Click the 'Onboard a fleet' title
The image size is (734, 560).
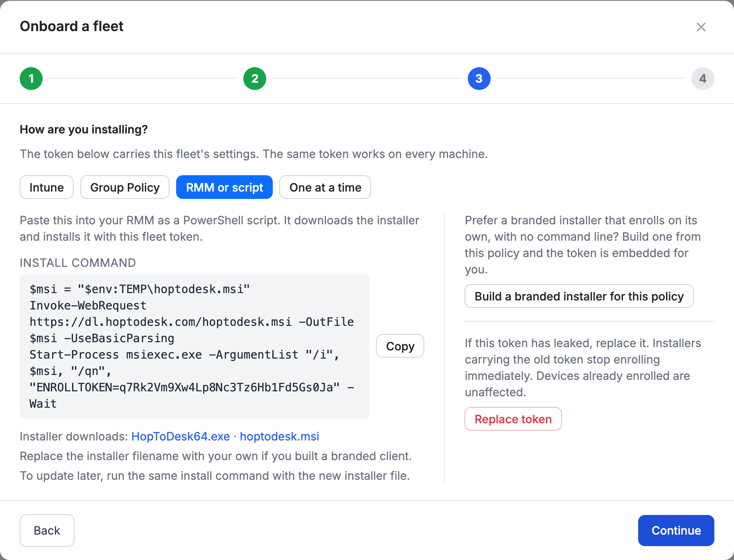coord(72,26)
